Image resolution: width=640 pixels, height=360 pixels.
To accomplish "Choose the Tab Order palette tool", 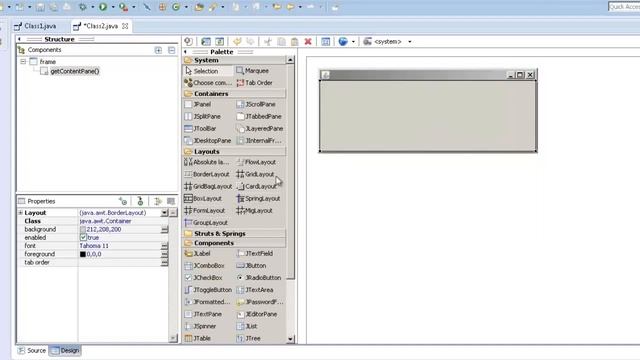I will 254,82.
